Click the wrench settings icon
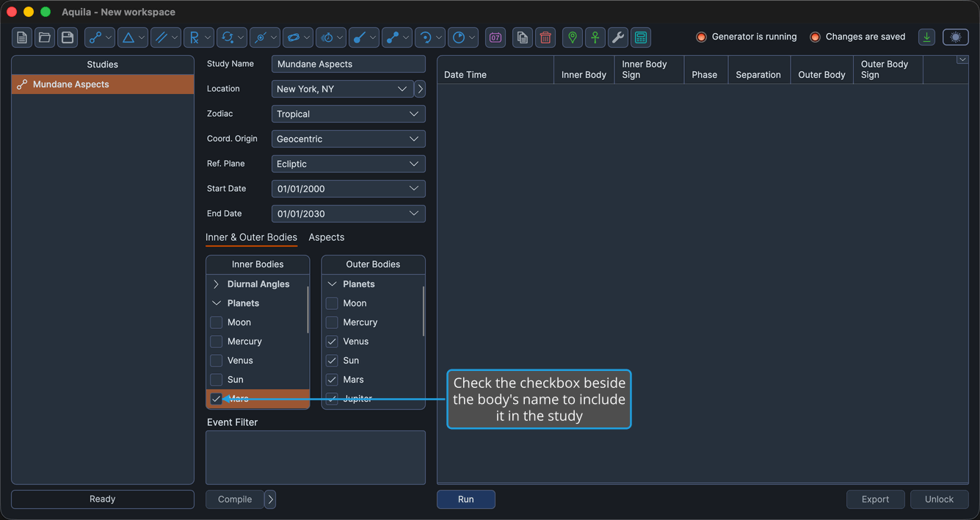The image size is (980, 520). pos(618,37)
